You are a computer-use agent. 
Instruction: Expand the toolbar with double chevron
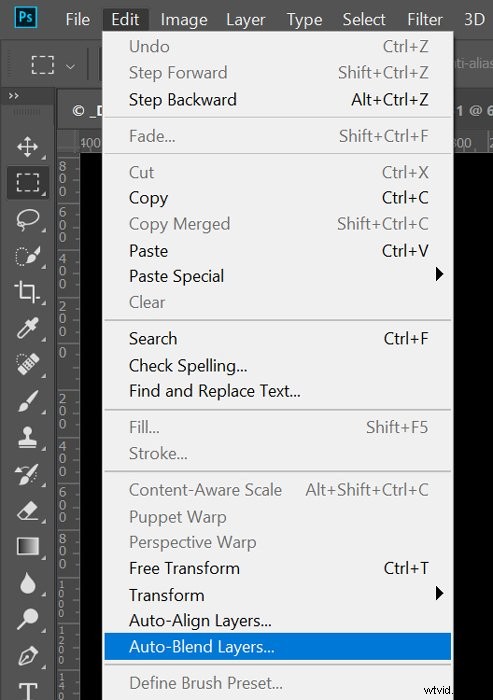coord(14,96)
